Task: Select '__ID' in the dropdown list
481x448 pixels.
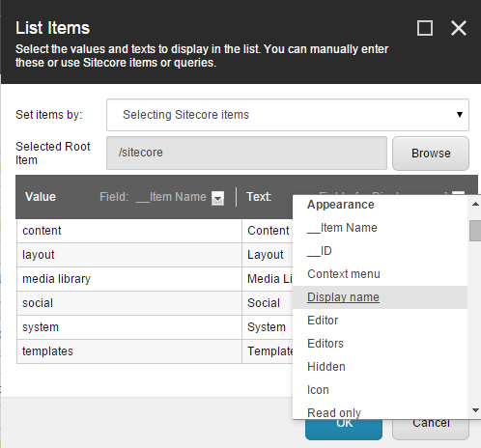Action: tap(380, 251)
